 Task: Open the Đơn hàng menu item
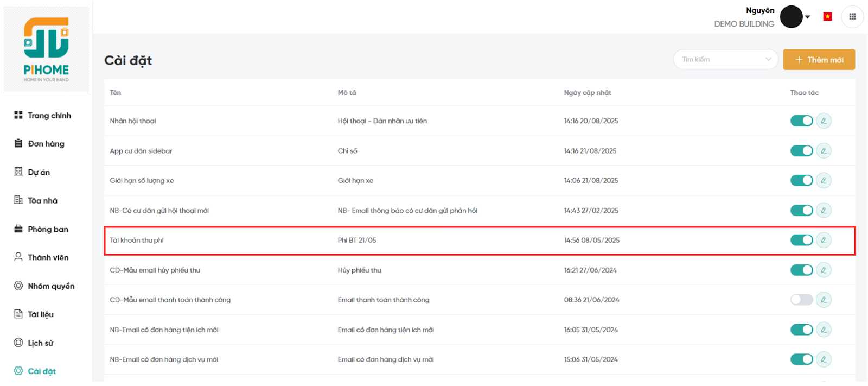point(46,144)
